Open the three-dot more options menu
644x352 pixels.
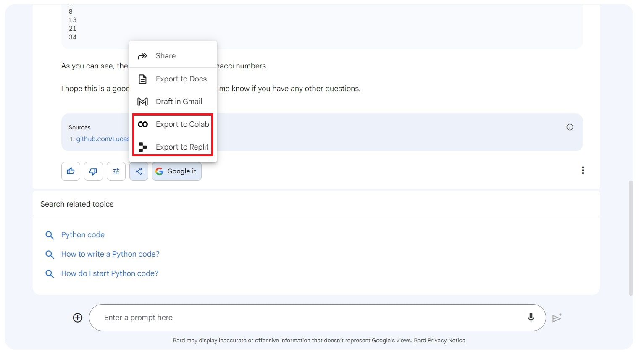click(582, 171)
